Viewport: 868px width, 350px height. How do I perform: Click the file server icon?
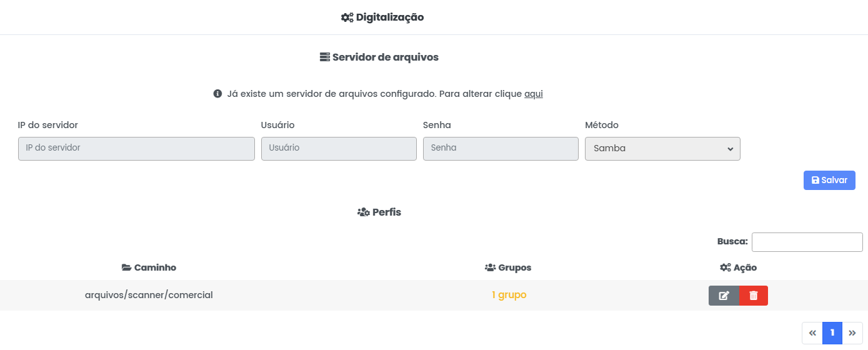point(324,57)
